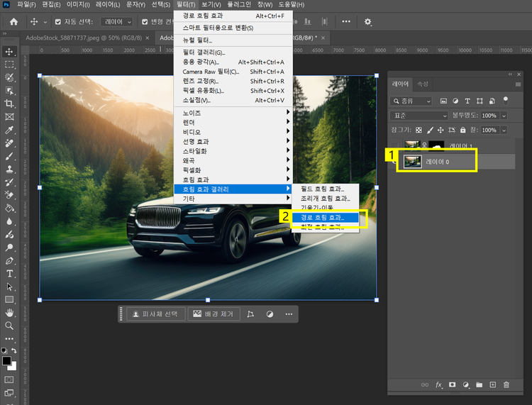Open the 표준 blend mode dropdown
The width and height of the screenshot is (532, 405).
[419, 116]
